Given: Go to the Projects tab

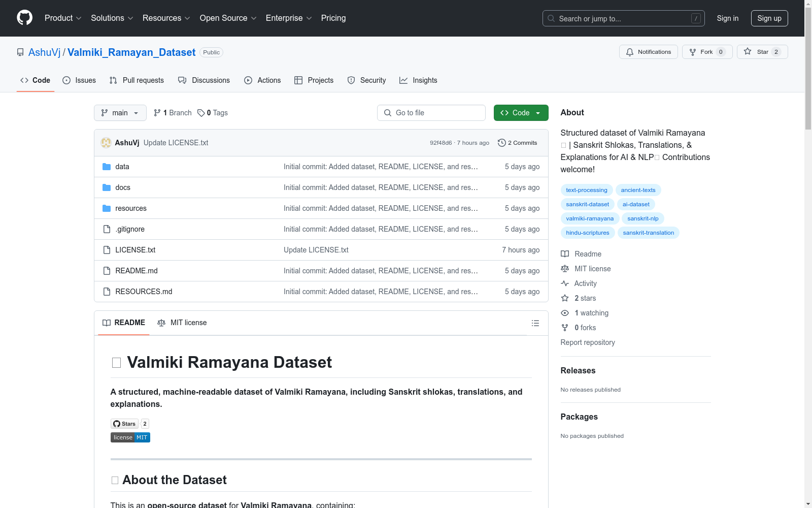Looking at the screenshot, I should click(x=314, y=80).
